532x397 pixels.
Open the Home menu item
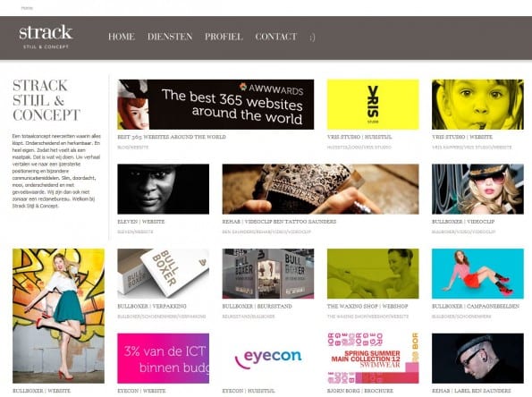click(122, 37)
